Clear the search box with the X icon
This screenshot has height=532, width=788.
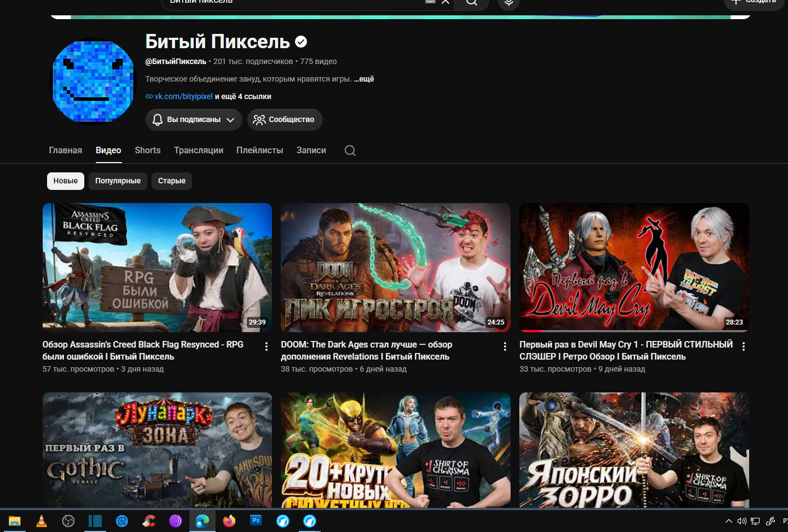tap(445, 2)
